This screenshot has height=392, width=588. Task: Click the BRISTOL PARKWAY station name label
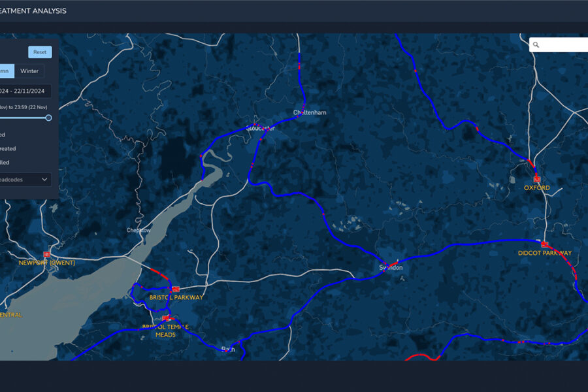176,297
